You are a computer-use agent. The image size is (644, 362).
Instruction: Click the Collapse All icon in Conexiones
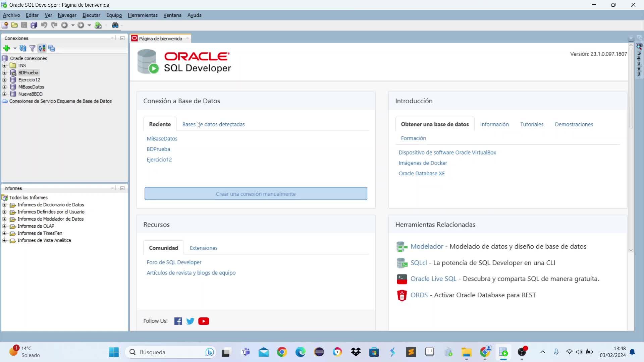click(x=52, y=48)
